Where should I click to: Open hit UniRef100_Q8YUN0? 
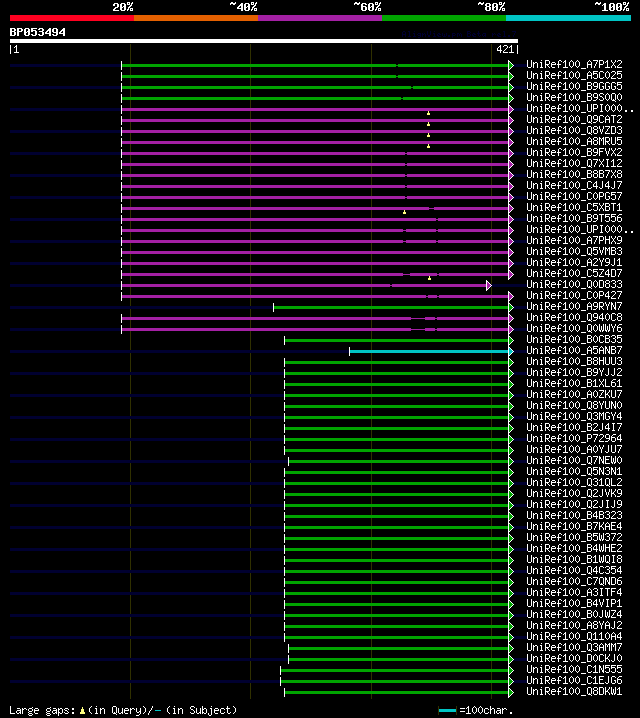coord(574,405)
